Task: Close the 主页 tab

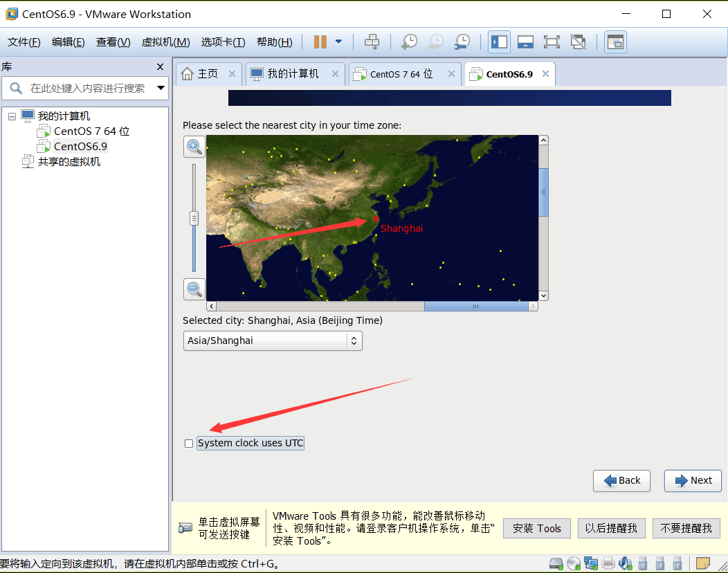Action: 232,74
